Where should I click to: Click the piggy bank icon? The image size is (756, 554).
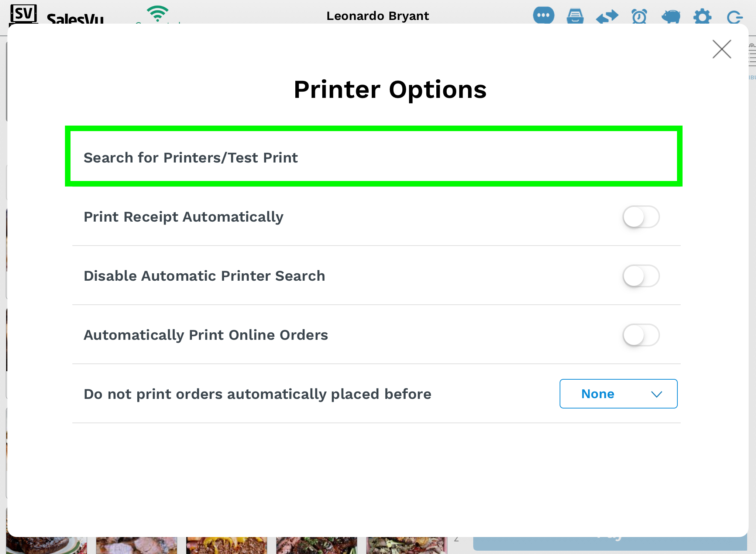(671, 17)
